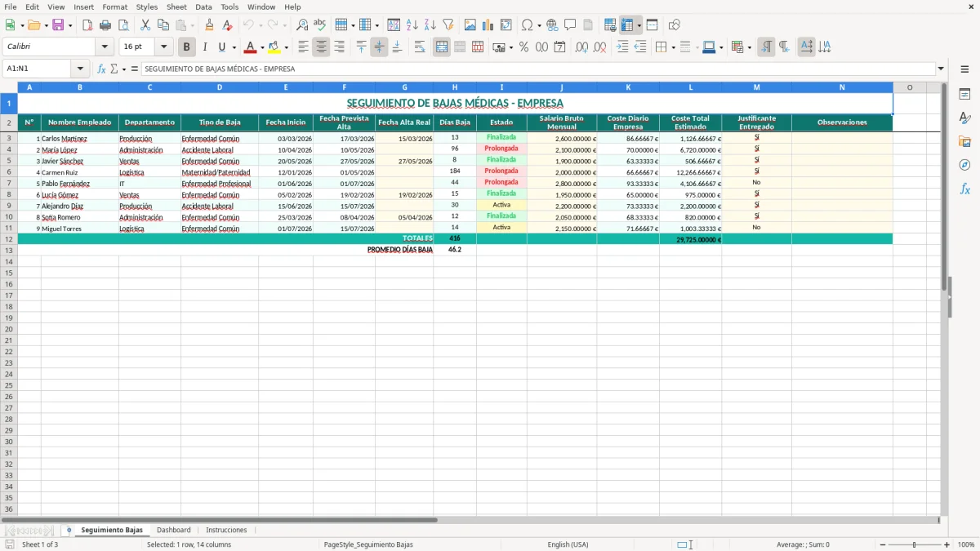Expand the formula bar
This screenshot has height=551, width=980.
[941, 69]
